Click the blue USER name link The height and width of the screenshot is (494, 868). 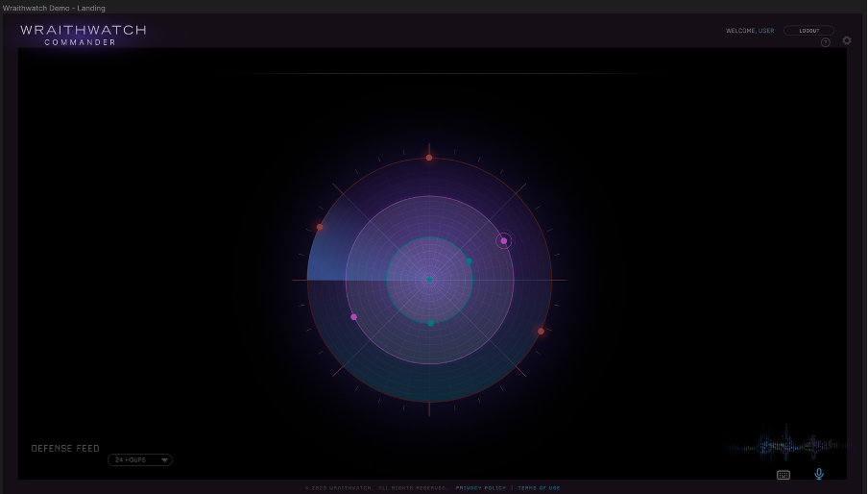point(765,31)
